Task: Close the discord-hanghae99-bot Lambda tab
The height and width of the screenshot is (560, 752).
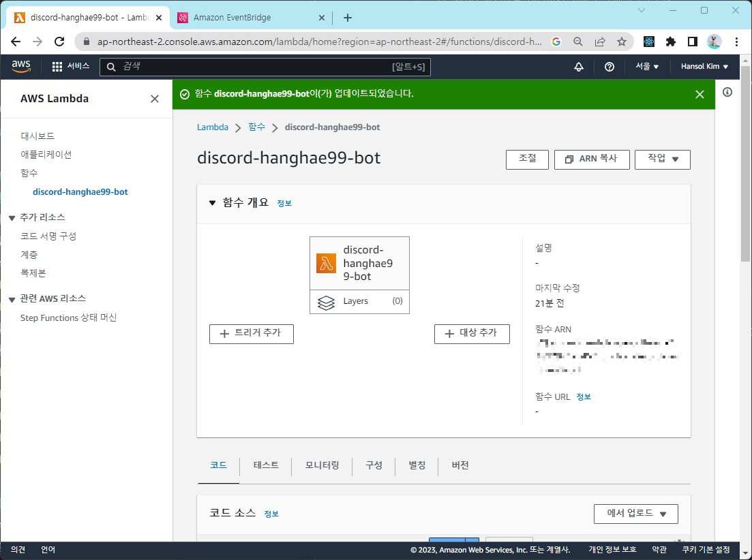Action: 159,18
